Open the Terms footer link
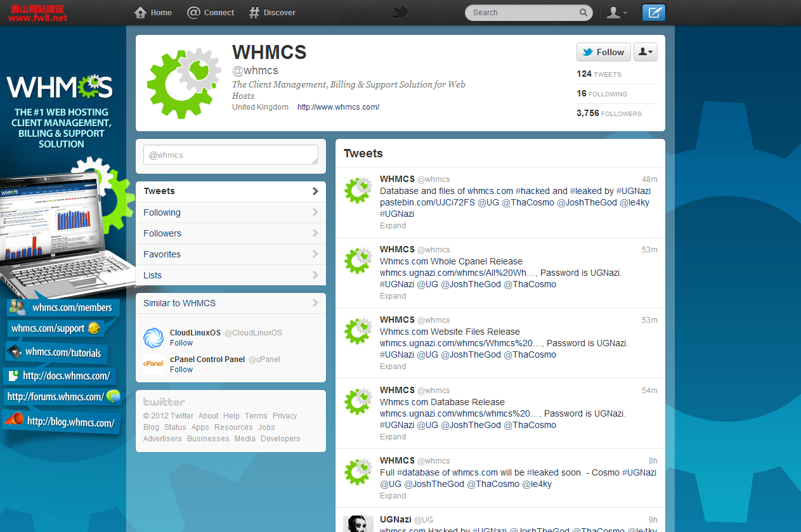This screenshot has width=801, height=532. [256, 416]
